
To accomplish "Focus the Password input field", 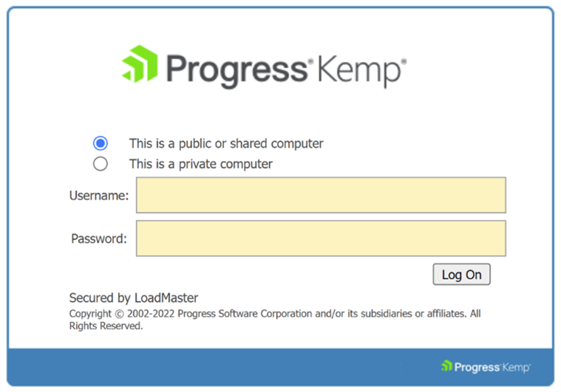I will click(321, 238).
